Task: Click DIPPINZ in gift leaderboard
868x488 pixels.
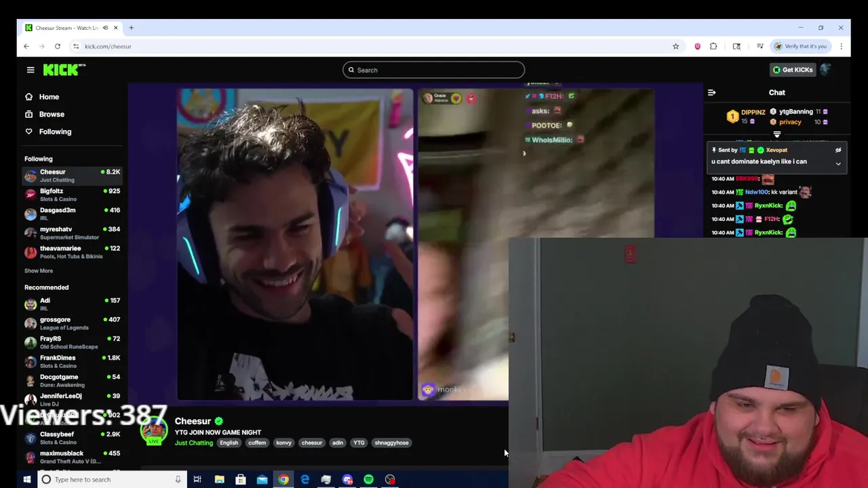Action: point(753,113)
